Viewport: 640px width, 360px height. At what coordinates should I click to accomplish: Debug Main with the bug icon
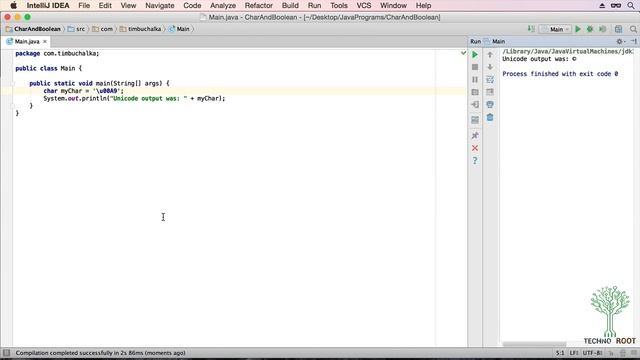pyautogui.click(x=590, y=29)
